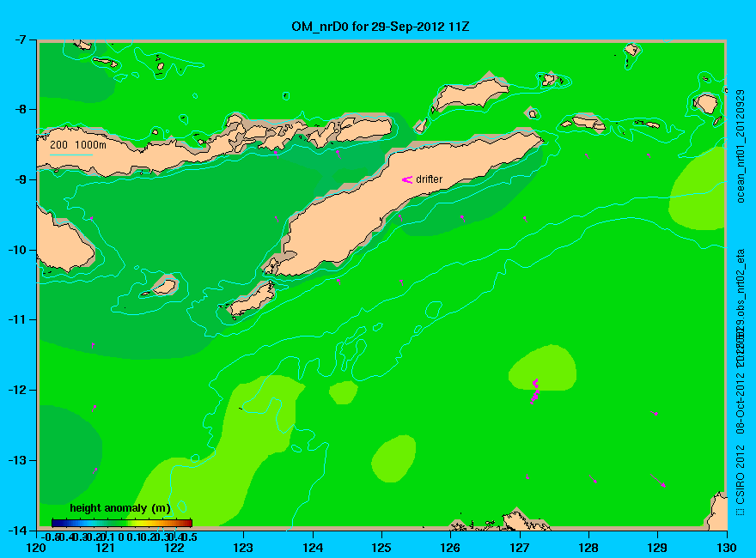Click the "200 1000m" depth contour legend text
The height and width of the screenshot is (558, 756).
pyautogui.click(x=78, y=144)
